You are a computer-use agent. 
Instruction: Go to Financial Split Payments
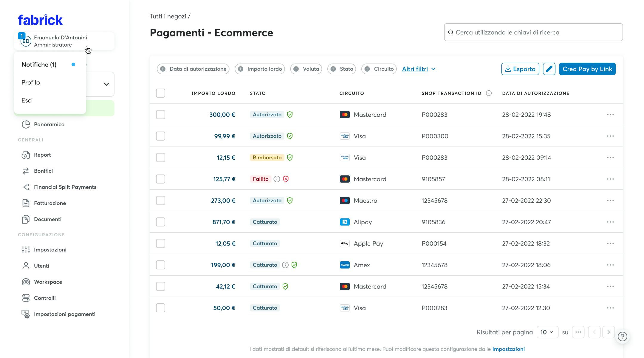[65, 187]
